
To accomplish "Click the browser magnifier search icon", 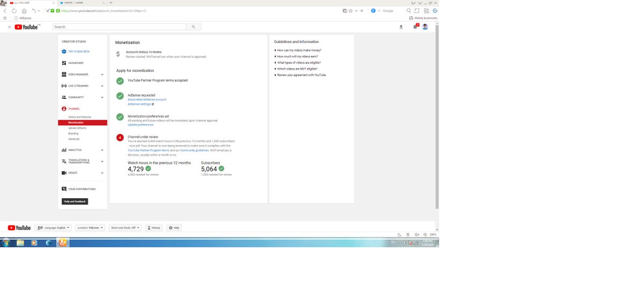I will 409,11.
